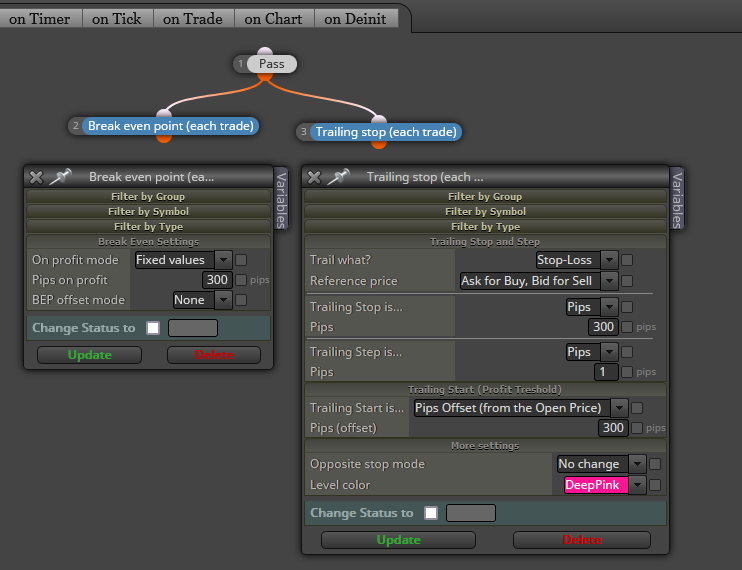
Task: Toggle checkbox beside Pips on profit
Action: pyautogui.click(x=241, y=280)
